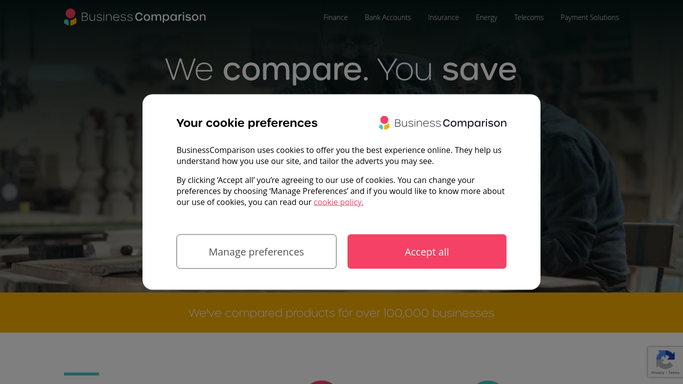Select Energy in the navigation bar
Screen dimensions: 683x384
[x=486, y=17]
